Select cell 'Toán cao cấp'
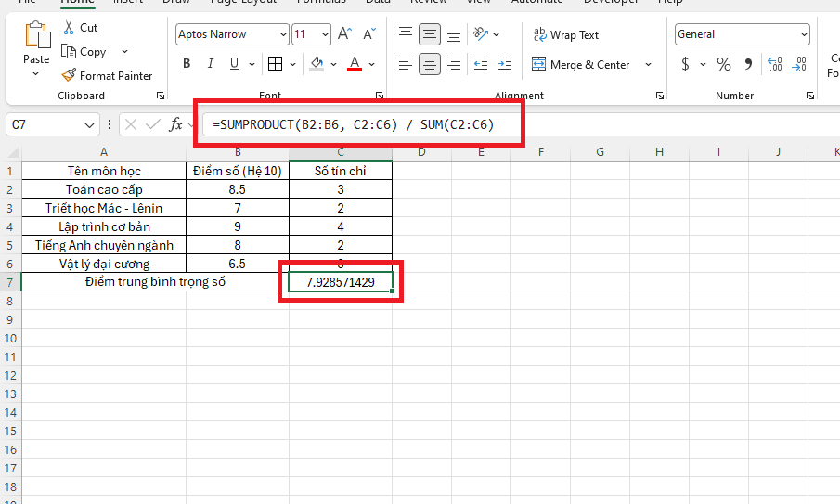The image size is (840, 504). click(x=104, y=189)
